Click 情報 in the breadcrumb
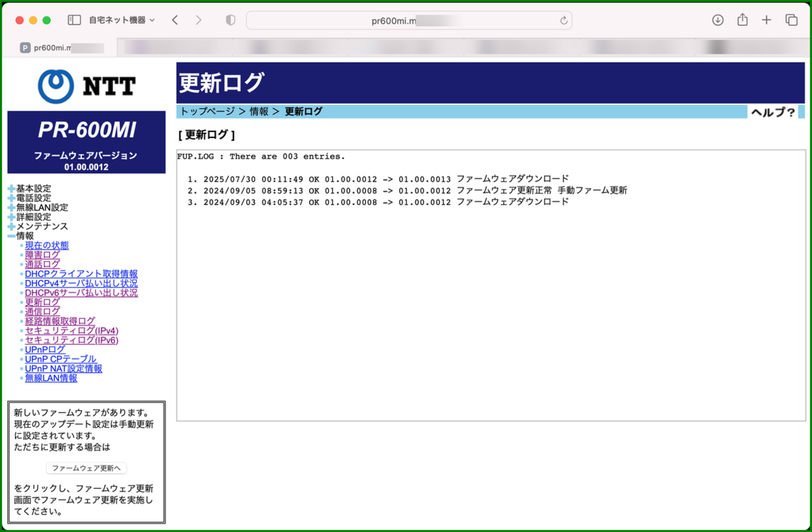 click(x=259, y=112)
